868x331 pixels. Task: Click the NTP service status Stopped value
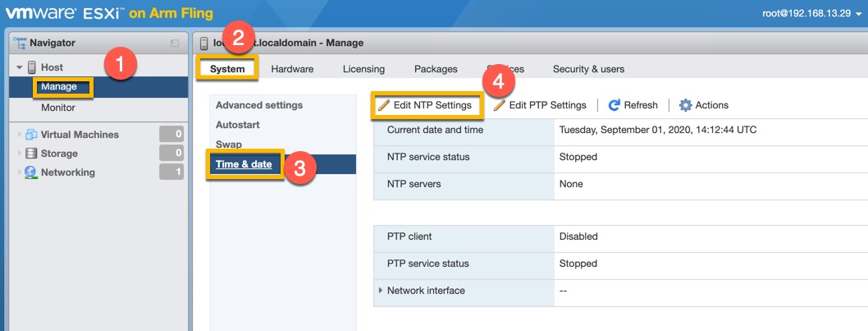coord(578,157)
